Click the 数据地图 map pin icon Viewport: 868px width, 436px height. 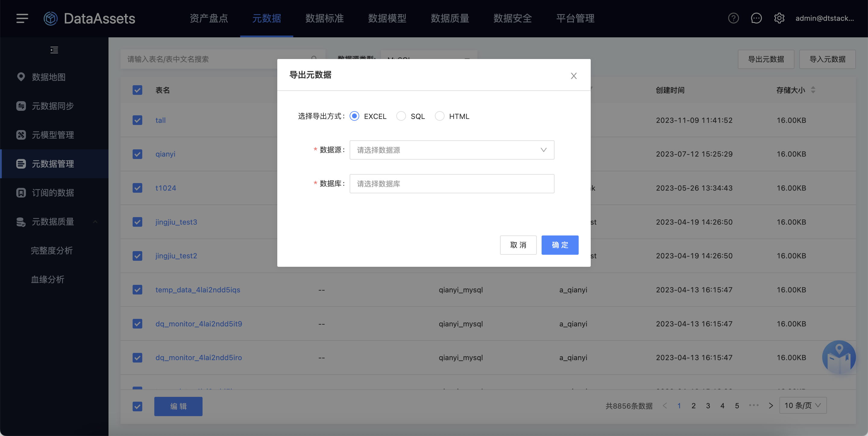[21, 77]
